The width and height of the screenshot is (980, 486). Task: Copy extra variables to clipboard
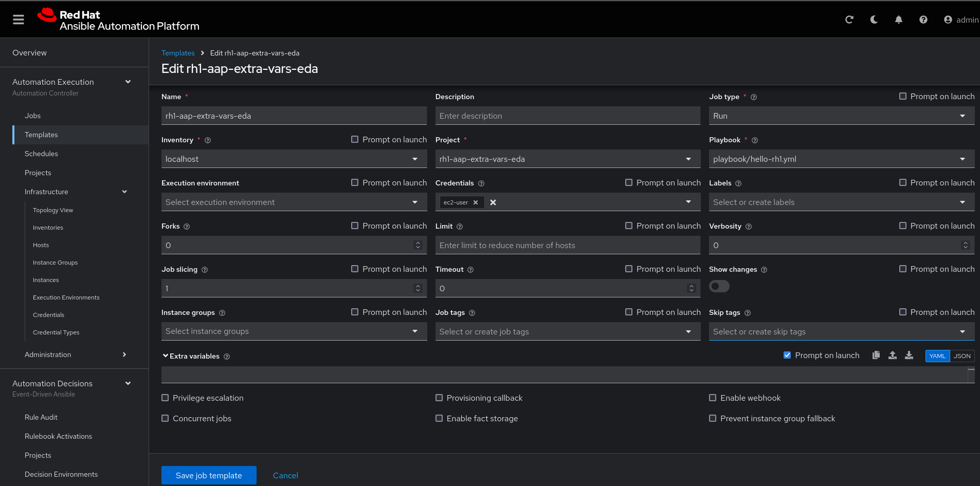(876, 355)
